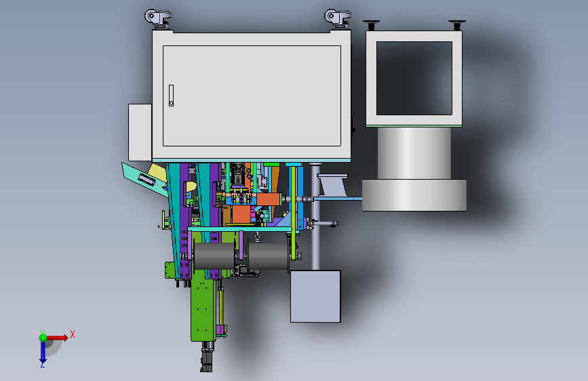Select the small gray box on the cabinet's left side

point(140,132)
